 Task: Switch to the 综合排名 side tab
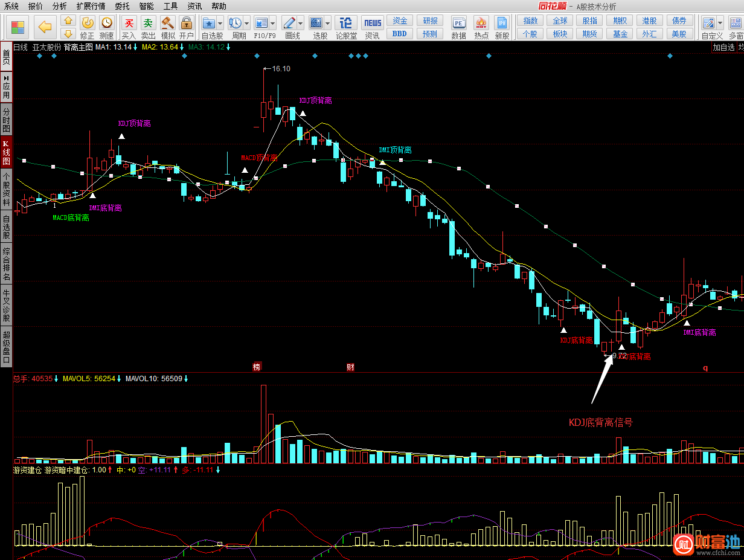[6, 265]
